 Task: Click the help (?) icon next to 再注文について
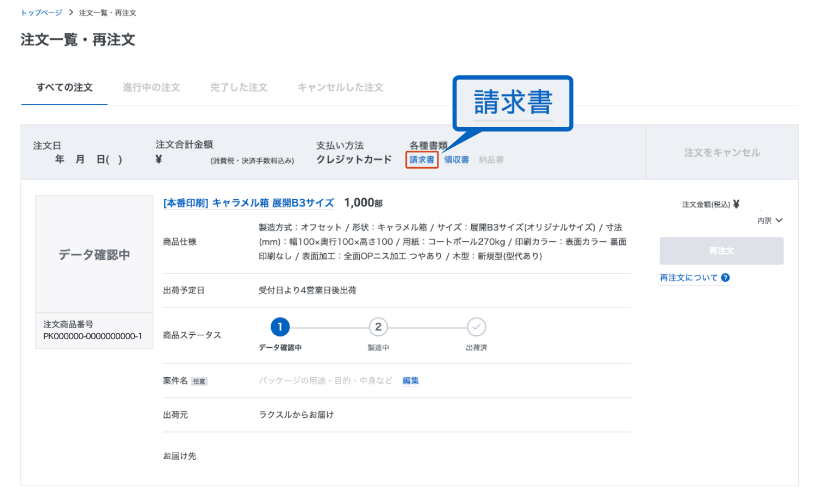pos(726,278)
